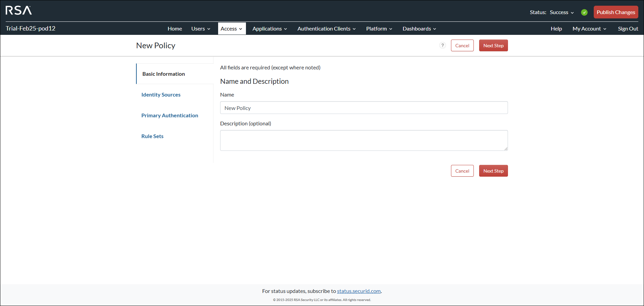
Task: Open the Authentication Clients menu
Action: pos(326,29)
